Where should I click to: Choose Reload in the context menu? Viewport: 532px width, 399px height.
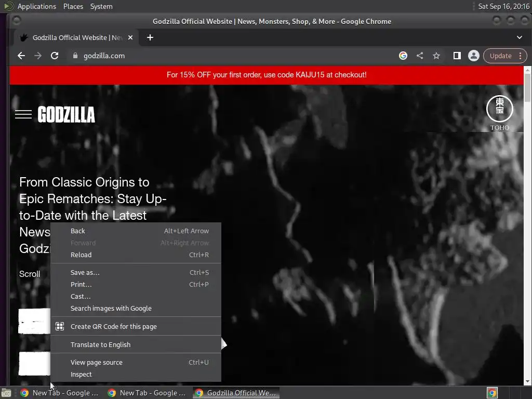136,255
